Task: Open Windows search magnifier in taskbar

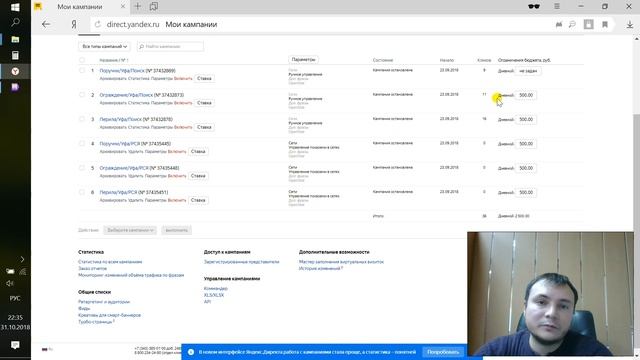Action: coord(15,23)
